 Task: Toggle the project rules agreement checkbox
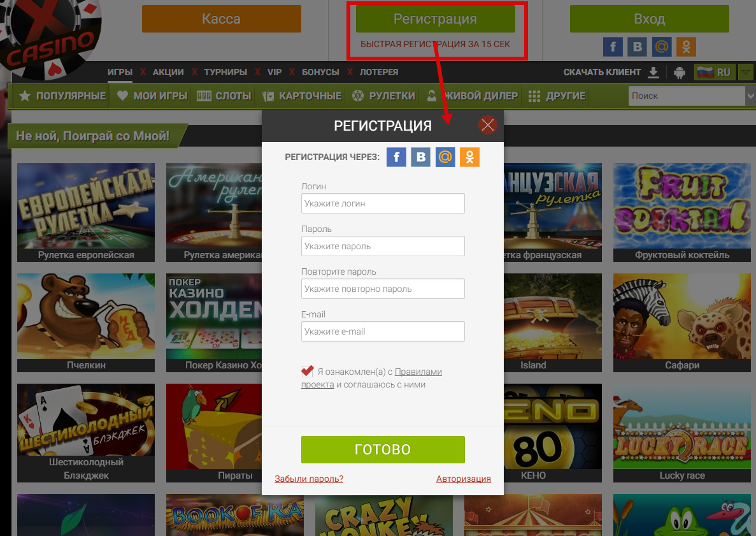307,371
